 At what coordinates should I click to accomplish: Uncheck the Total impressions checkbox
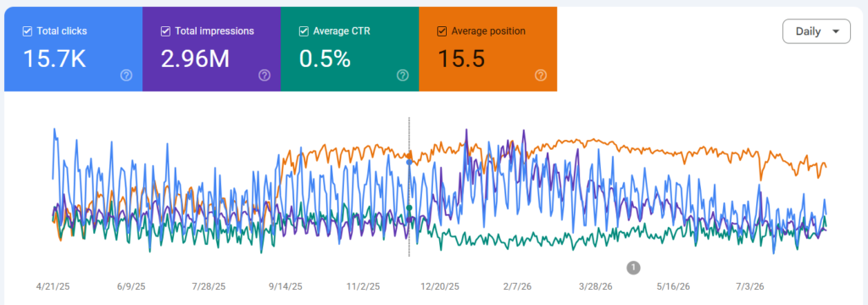tap(165, 31)
